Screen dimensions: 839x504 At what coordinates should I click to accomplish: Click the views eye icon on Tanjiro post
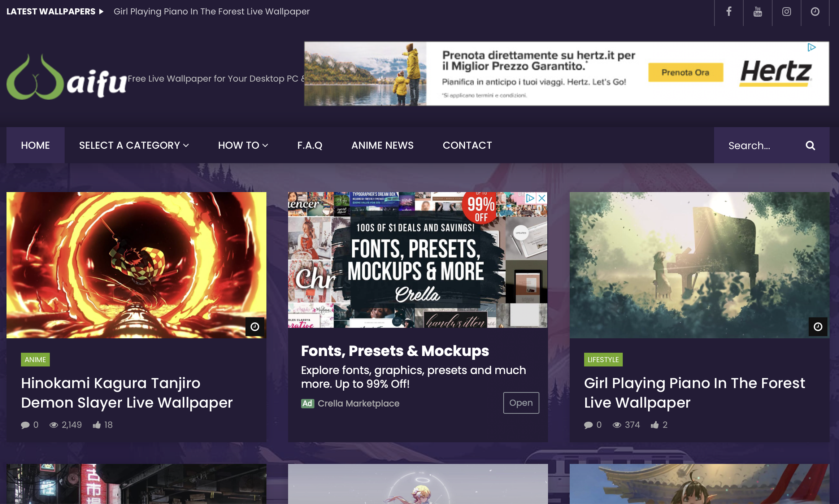point(54,425)
